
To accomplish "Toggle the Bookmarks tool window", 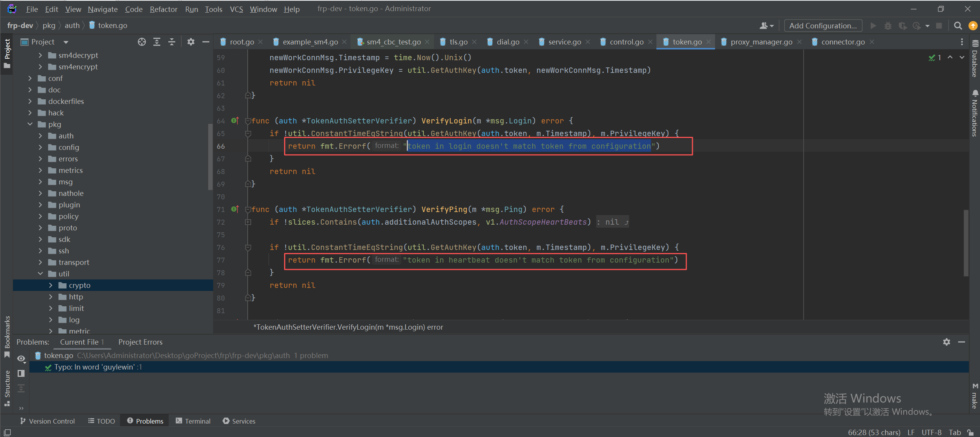I will coord(7,337).
